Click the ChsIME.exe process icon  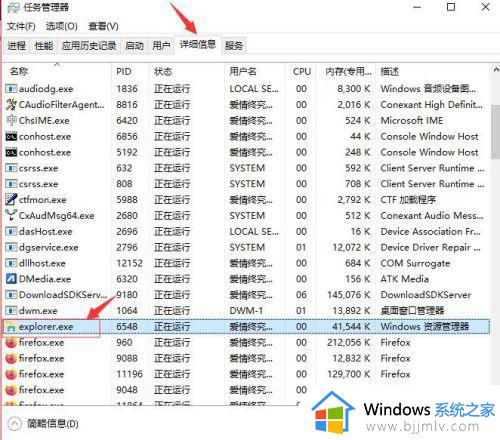point(11,120)
